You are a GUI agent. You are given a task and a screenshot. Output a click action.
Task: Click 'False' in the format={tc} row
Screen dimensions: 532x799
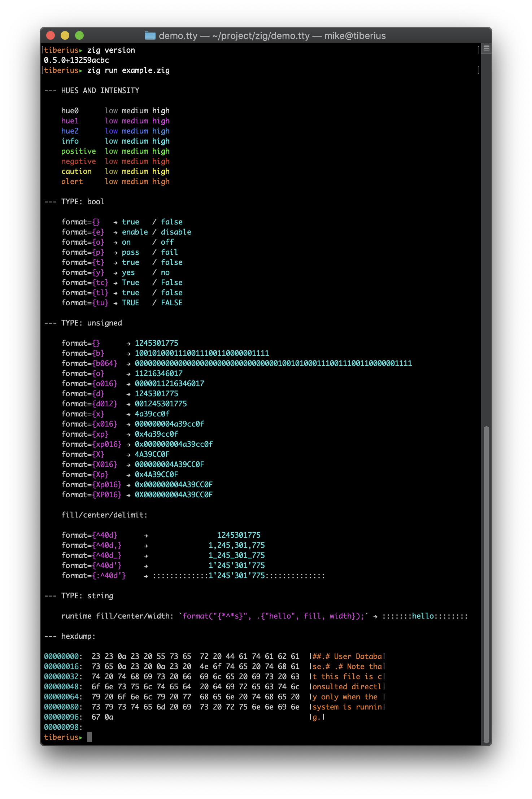click(172, 283)
